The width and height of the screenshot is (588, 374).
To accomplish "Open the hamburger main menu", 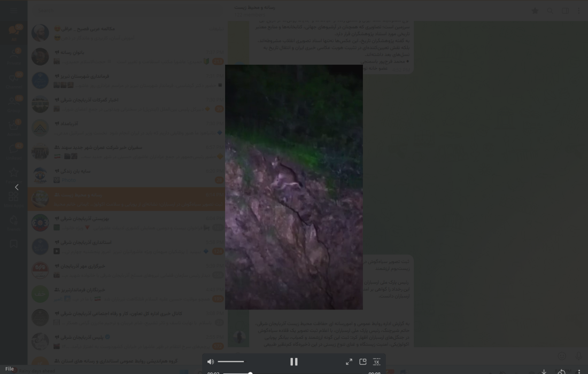I will pyautogui.click(x=13, y=11).
